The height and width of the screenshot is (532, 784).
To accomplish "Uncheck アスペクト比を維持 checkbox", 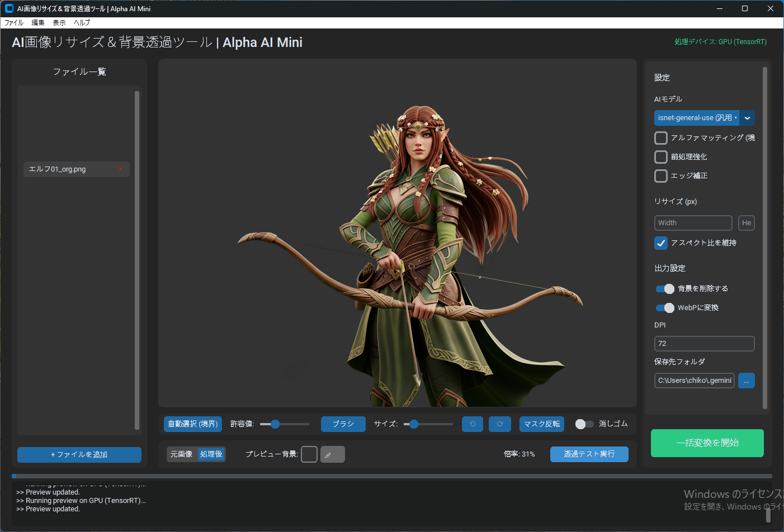I will tap(661, 243).
